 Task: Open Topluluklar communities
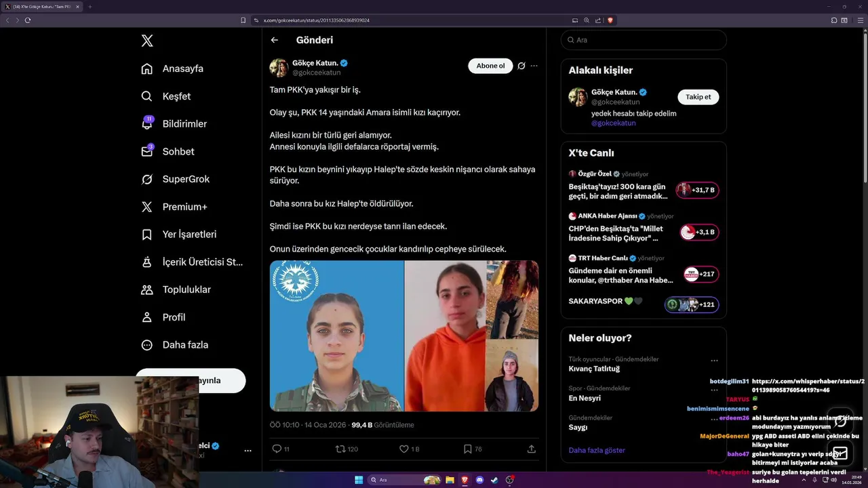click(176, 289)
